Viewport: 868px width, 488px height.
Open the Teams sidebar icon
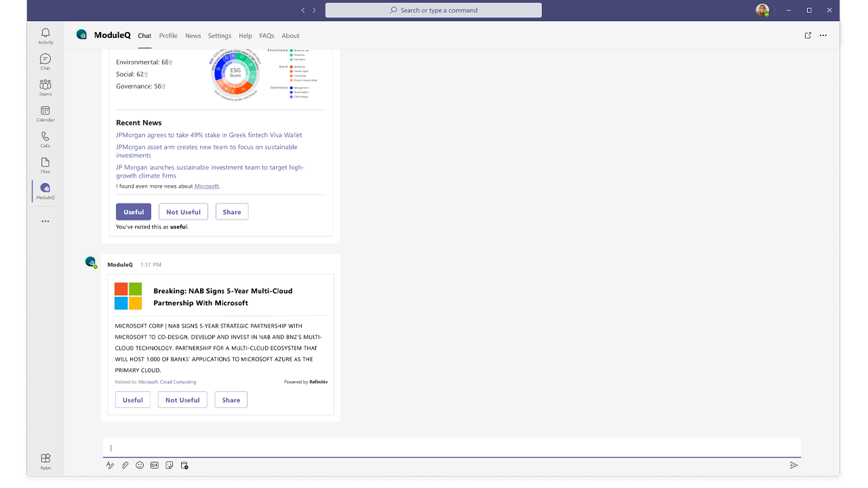45,87
